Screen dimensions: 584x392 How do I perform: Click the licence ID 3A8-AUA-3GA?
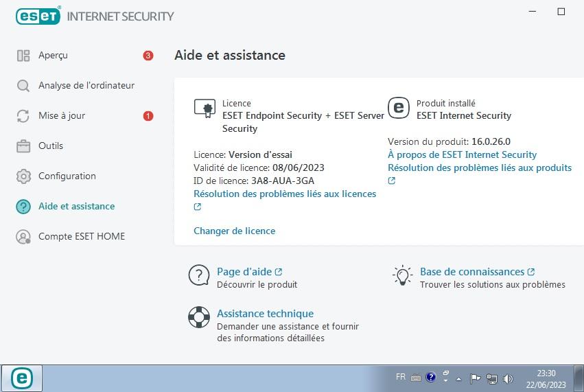click(283, 181)
